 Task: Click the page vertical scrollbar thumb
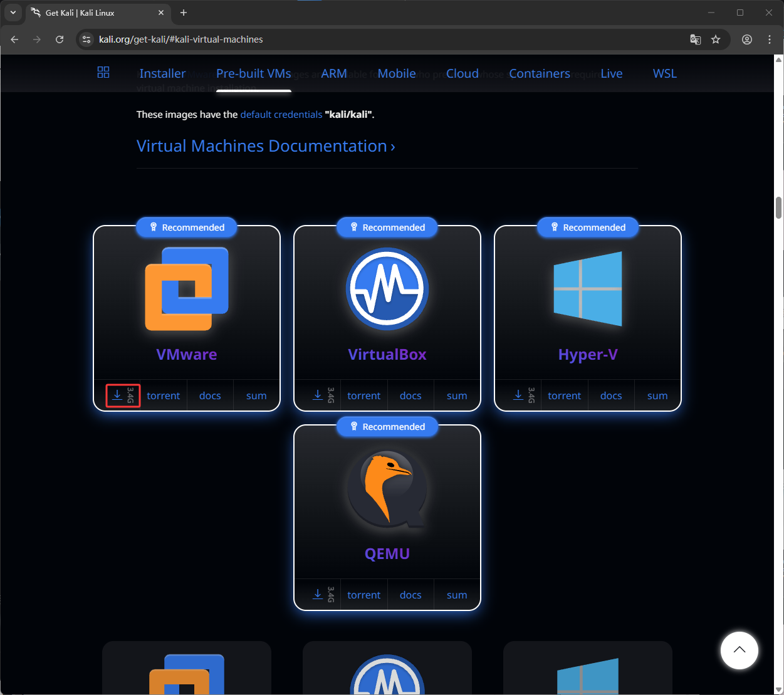coord(779,207)
